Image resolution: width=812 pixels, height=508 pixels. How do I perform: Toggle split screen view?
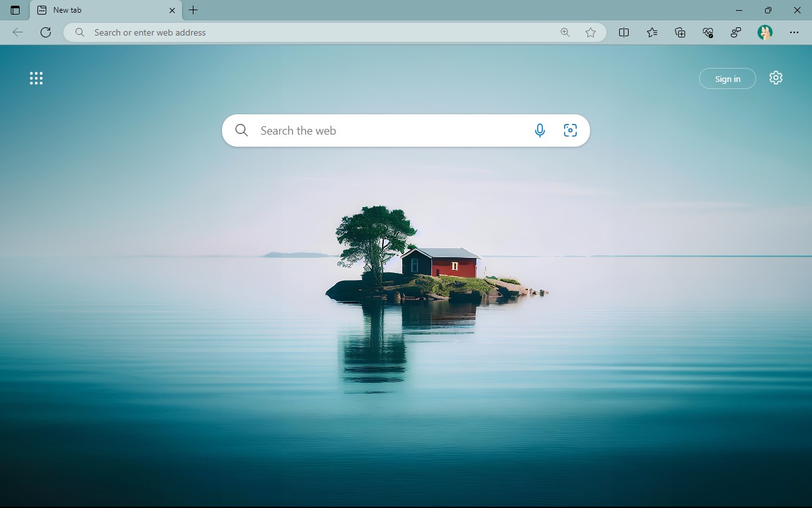point(624,32)
